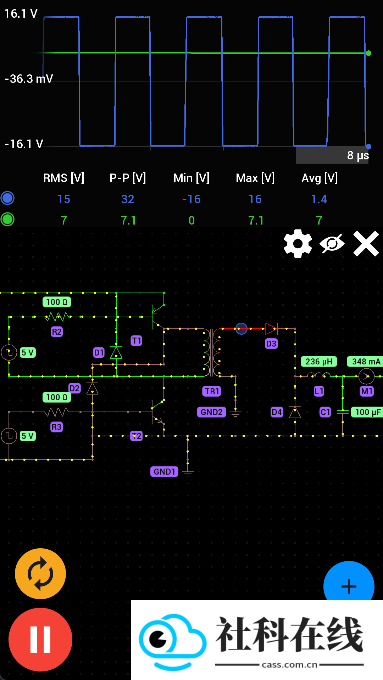Select resistor R3 symbol
Viewport: 383px width, 680px height.
(57, 412)
